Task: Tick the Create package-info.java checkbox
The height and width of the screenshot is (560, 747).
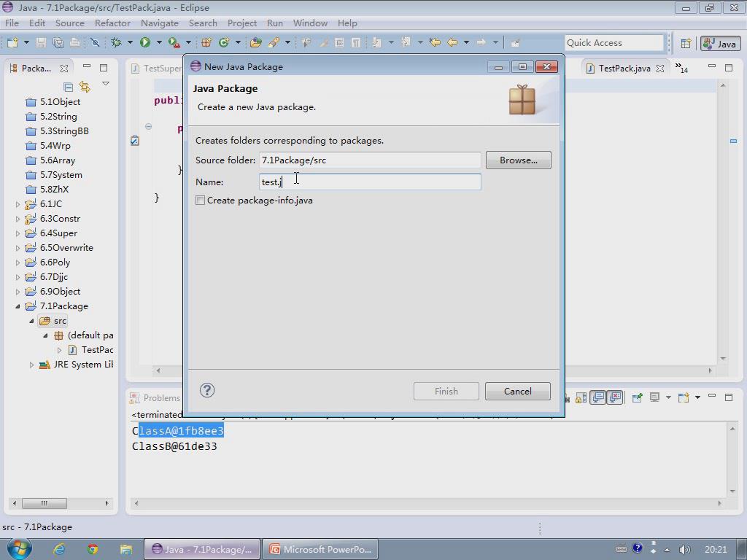Action: [x=200, y=201]
